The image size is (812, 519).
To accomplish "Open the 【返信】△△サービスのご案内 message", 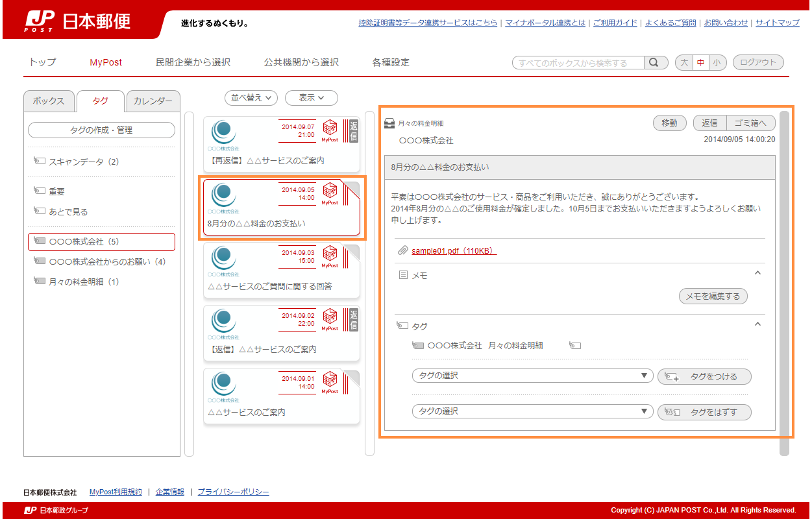I will pos(282,333).
